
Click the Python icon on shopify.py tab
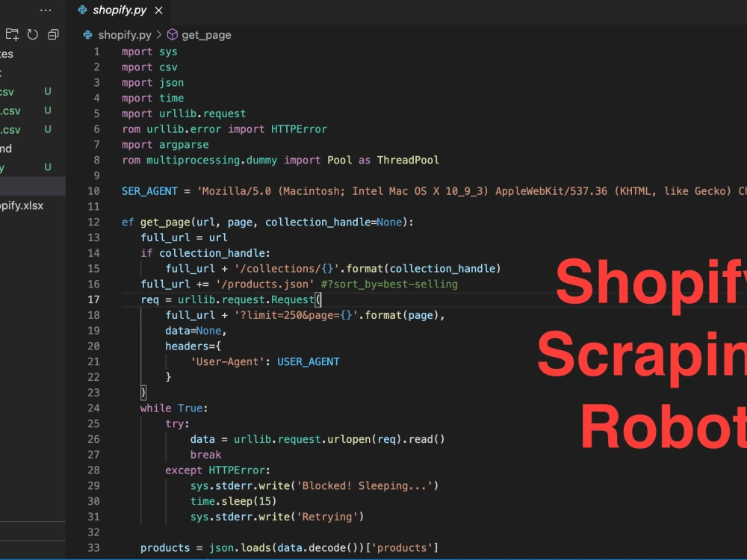click(82, 10)
